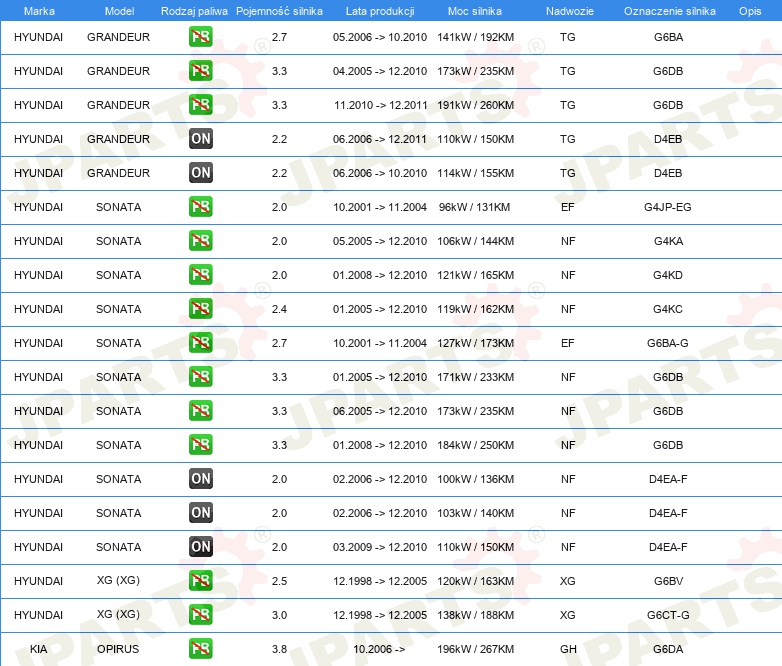Click power value 184kW / 250KM

click(x=475, y=445)
